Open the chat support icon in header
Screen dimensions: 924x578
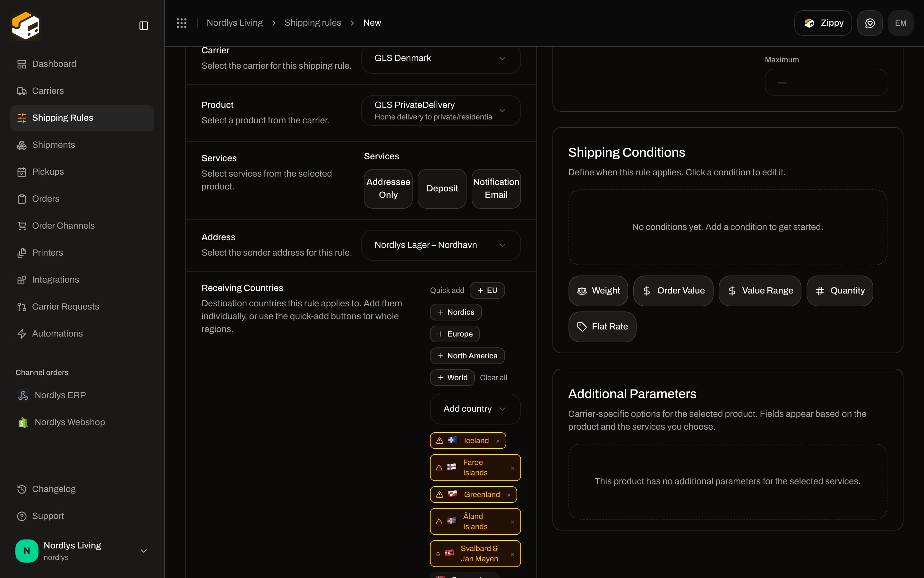point(870,23)
